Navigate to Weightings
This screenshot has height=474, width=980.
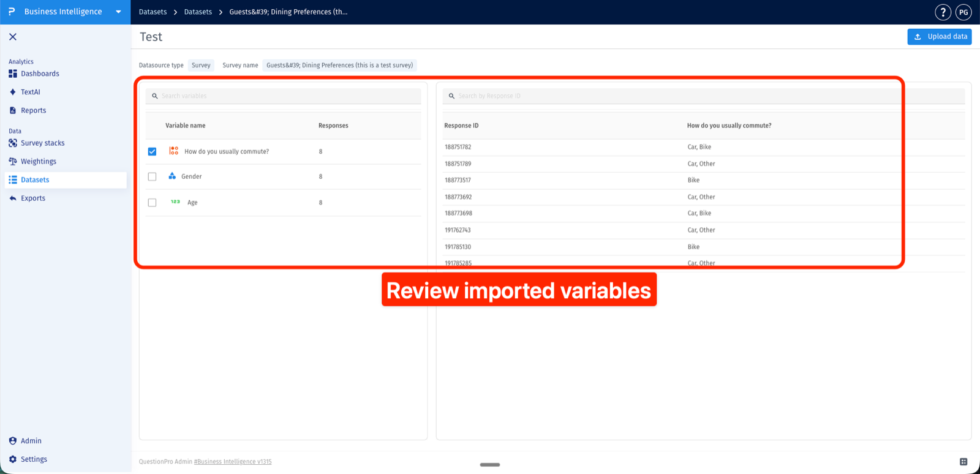point(38,161)
